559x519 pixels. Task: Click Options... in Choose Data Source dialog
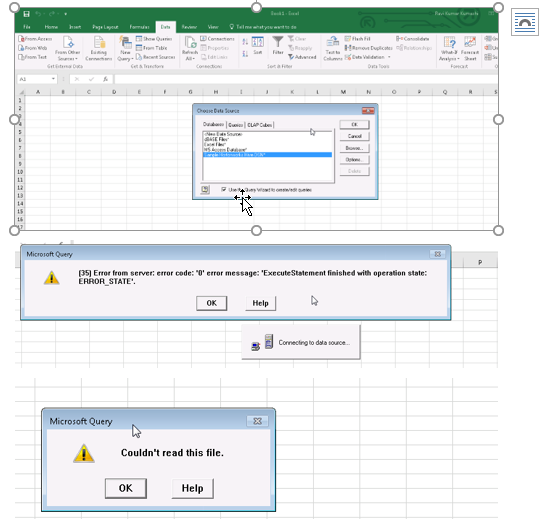(354, 160)
